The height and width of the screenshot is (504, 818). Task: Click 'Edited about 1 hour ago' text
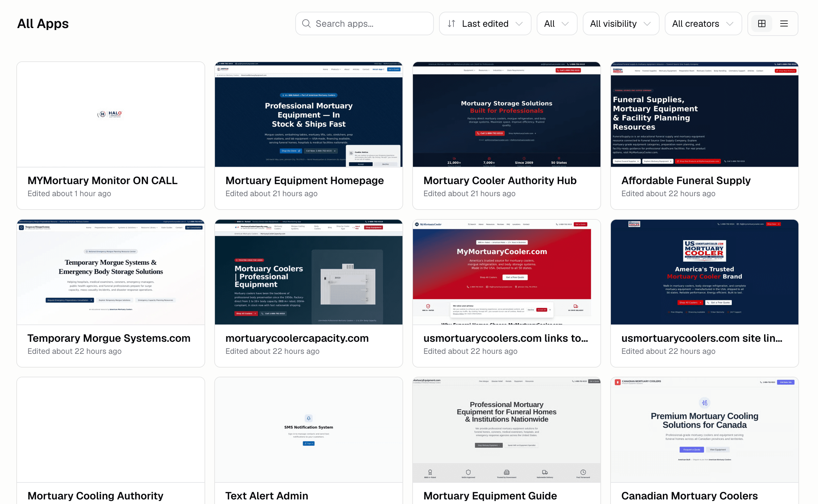coord(69,193)
